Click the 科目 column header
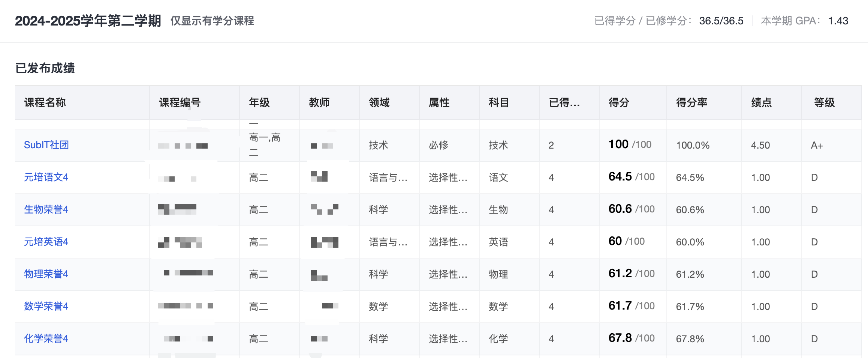Screen dimensions: 868x358 point(499,102)
